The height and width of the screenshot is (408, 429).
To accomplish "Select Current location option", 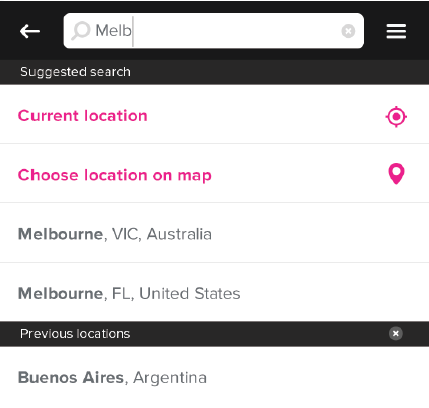I will [x=214, y=114].
